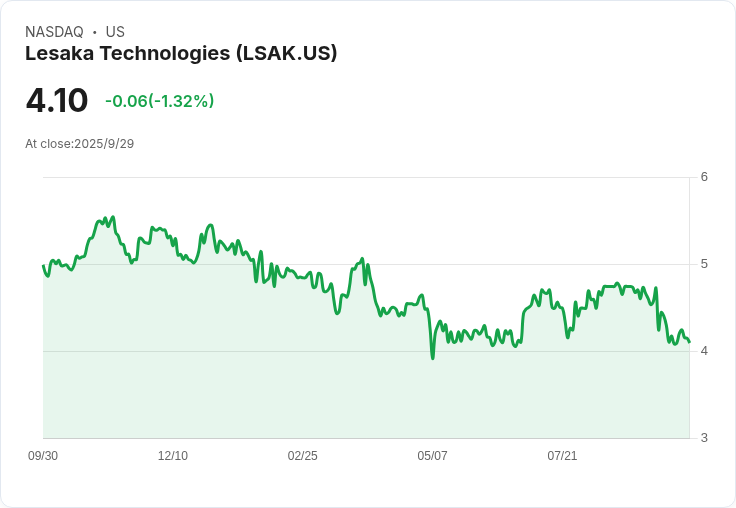Click the final endpoint of the price line

coord(689,342)
